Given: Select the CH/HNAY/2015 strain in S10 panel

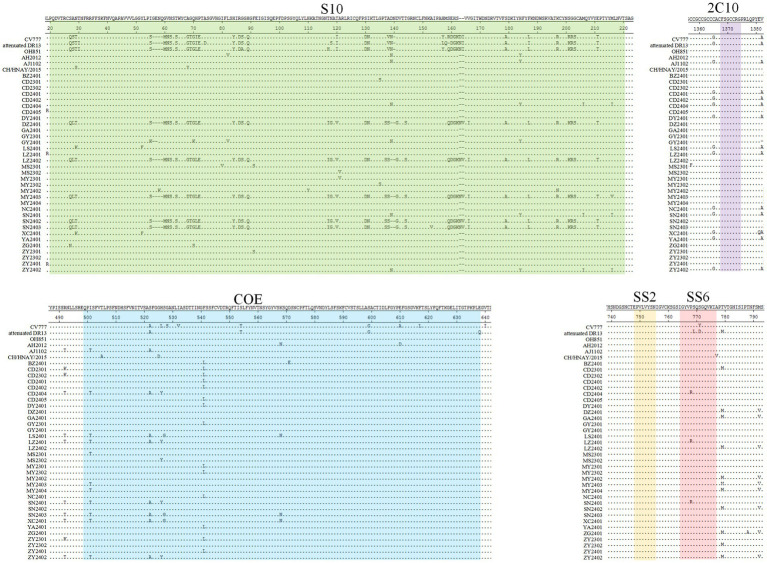Looking at the screenshot, I should tap(21, 69).
